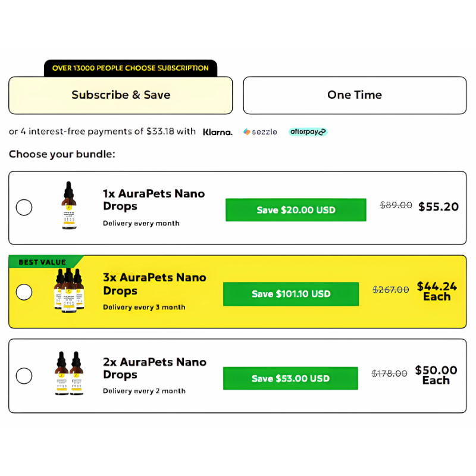Click the 3x AuraPets Nano Drops title

154,284
